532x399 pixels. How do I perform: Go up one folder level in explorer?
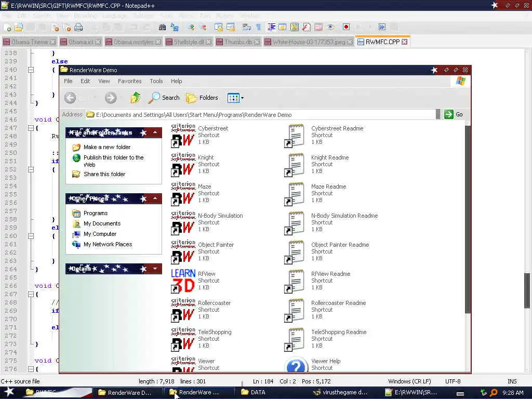[136, 98]
